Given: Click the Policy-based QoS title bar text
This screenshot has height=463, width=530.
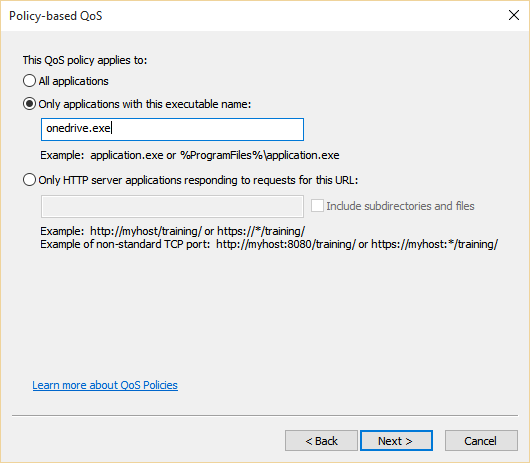Looking at the screenshot, I should 56,16.
